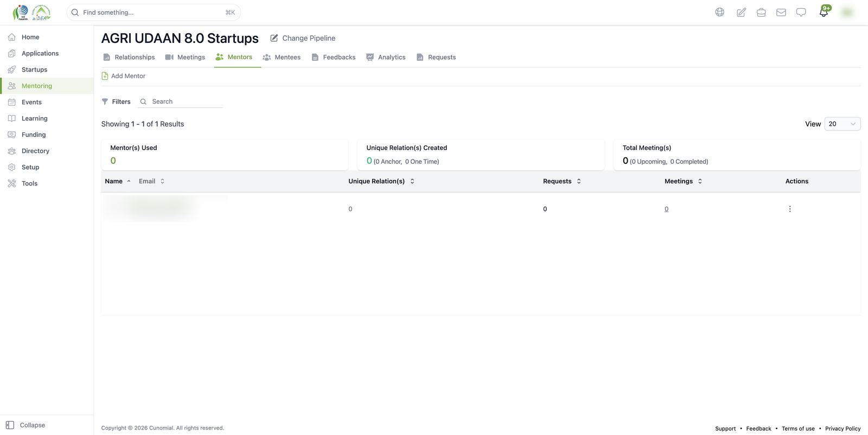This screenshot has height=435, width=868.
Task: Open the Support footer link
Action: coord(725,428)
